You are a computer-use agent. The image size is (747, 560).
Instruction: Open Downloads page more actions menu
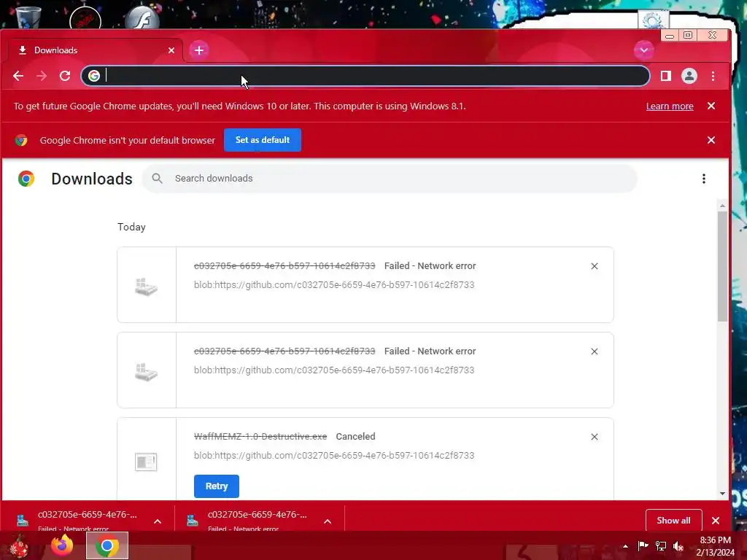[x=704, y=179]
